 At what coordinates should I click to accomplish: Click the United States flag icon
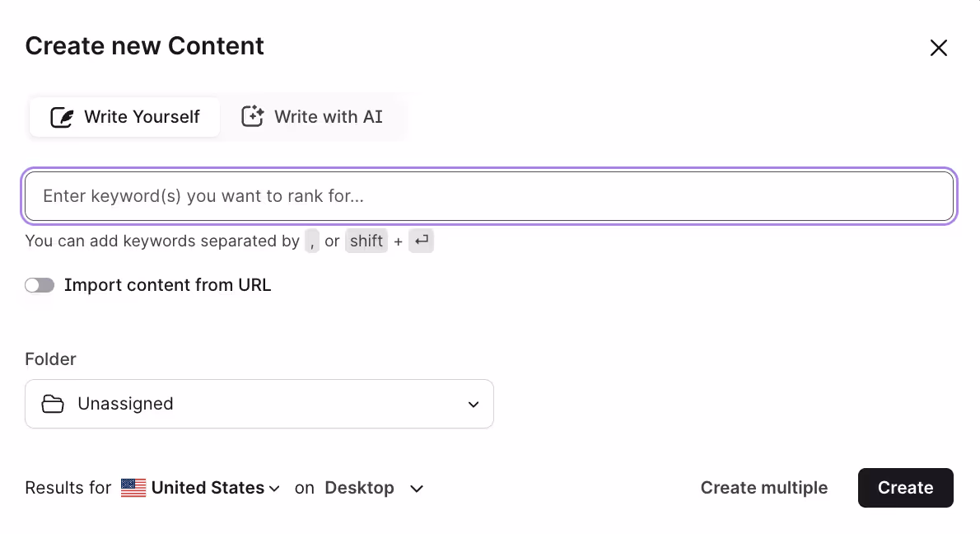(x=133, y=488)
